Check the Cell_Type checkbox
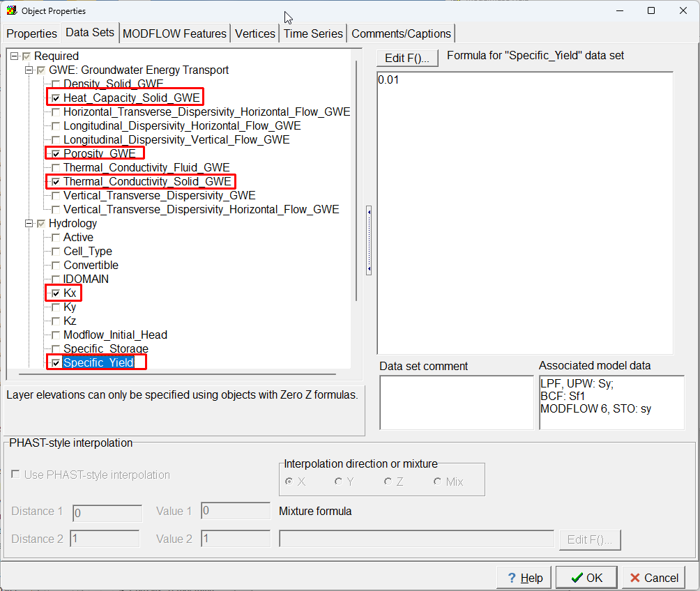Viewport: 700px width, 591px height. (x=56, y=252)
